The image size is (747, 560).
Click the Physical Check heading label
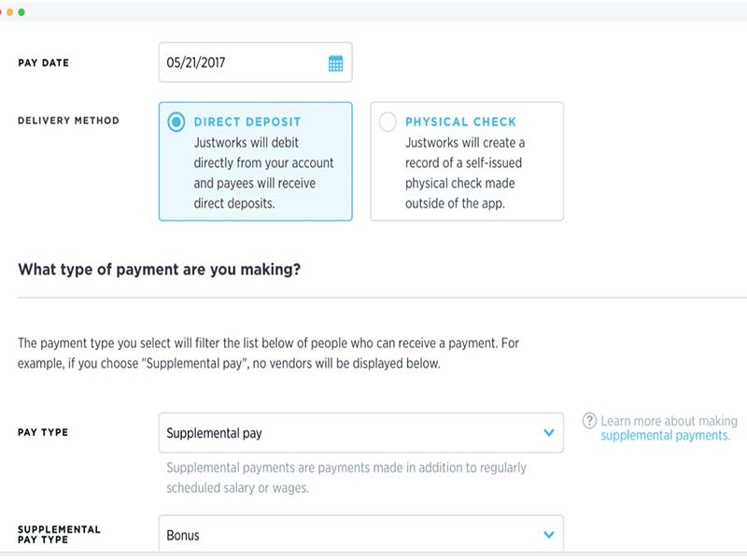460,122
